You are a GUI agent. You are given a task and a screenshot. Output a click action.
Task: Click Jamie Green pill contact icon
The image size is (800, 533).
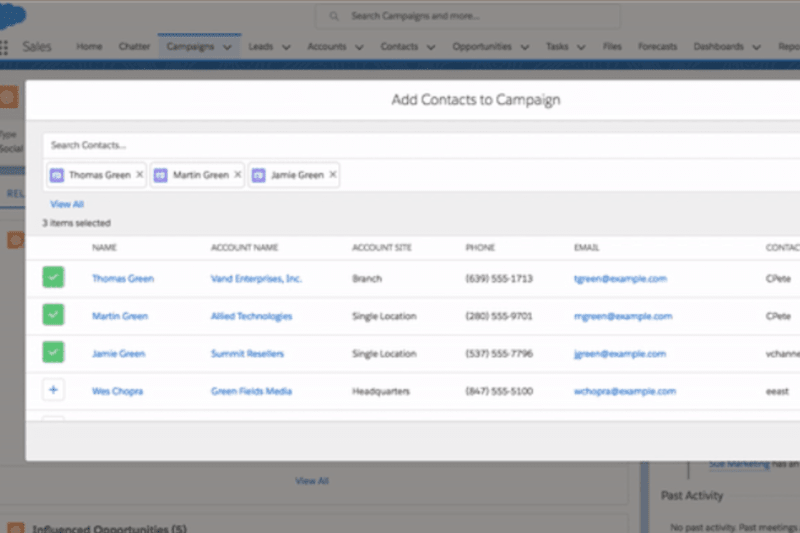pos(259,175)
